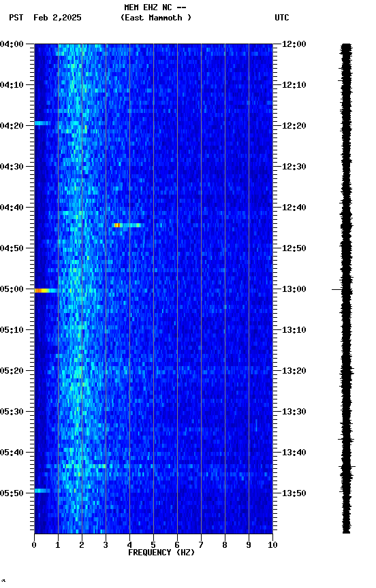
Task: Click the frequency axis label '8'
Action: (225, 545)
